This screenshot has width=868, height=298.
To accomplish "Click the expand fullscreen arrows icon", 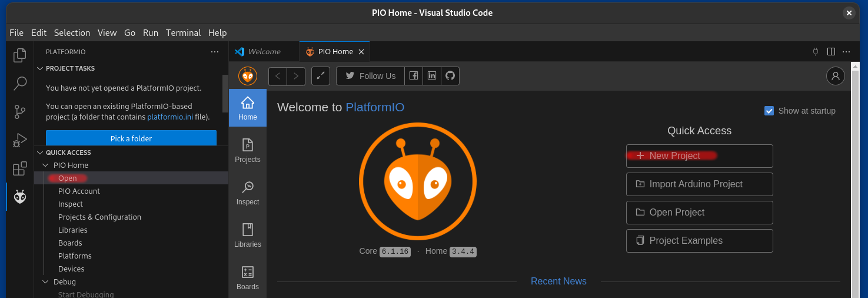I will tap(321, 76).
